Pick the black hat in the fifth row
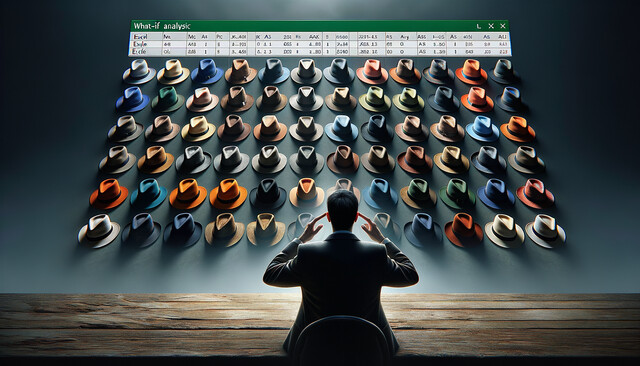The image size is (640, 366). [268, 194]
